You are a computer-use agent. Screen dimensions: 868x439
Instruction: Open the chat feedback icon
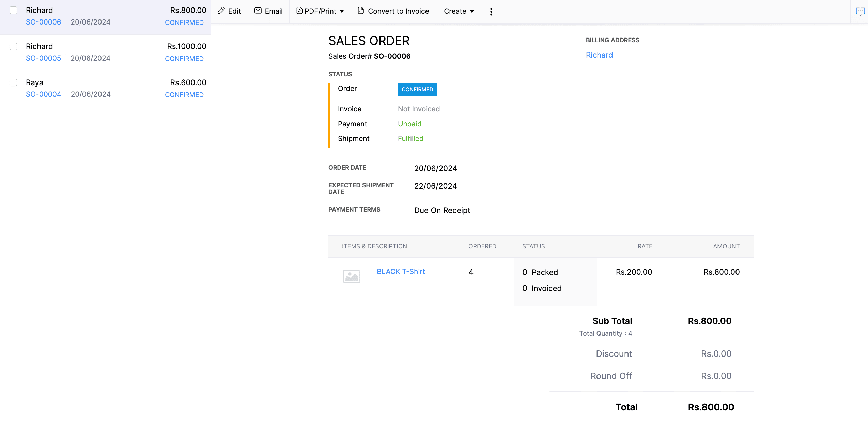tap(860, 12)
